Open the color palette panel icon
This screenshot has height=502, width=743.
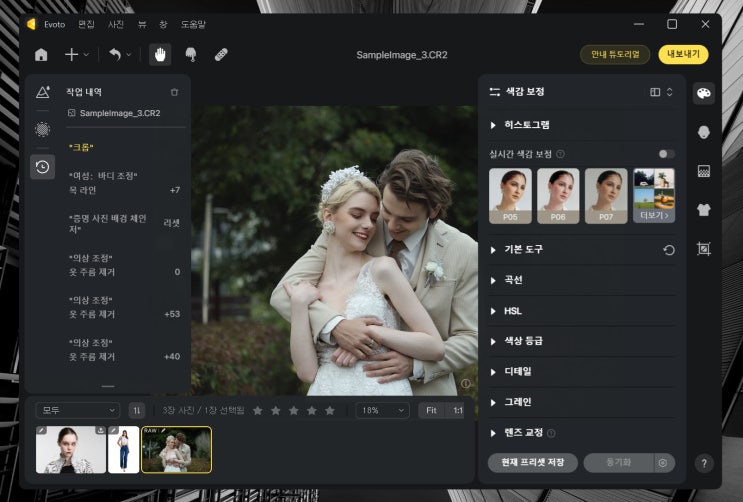pos(704,93)
